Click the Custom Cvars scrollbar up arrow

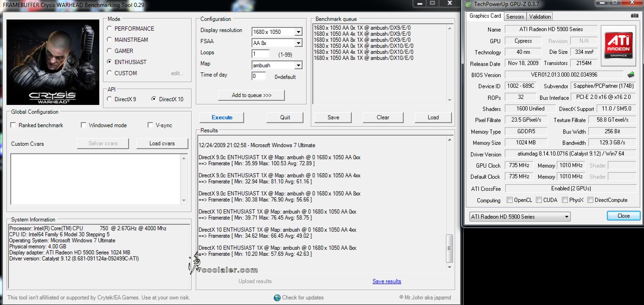point(184,157)
